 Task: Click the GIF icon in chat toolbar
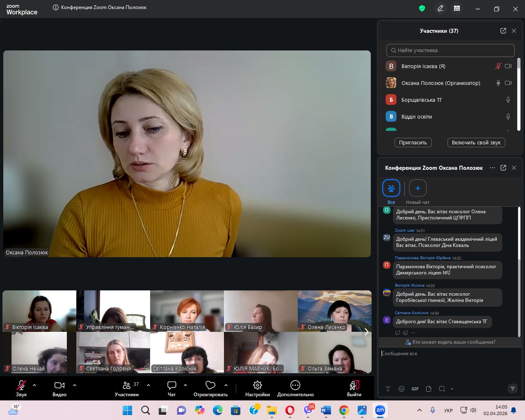[415, 389]
